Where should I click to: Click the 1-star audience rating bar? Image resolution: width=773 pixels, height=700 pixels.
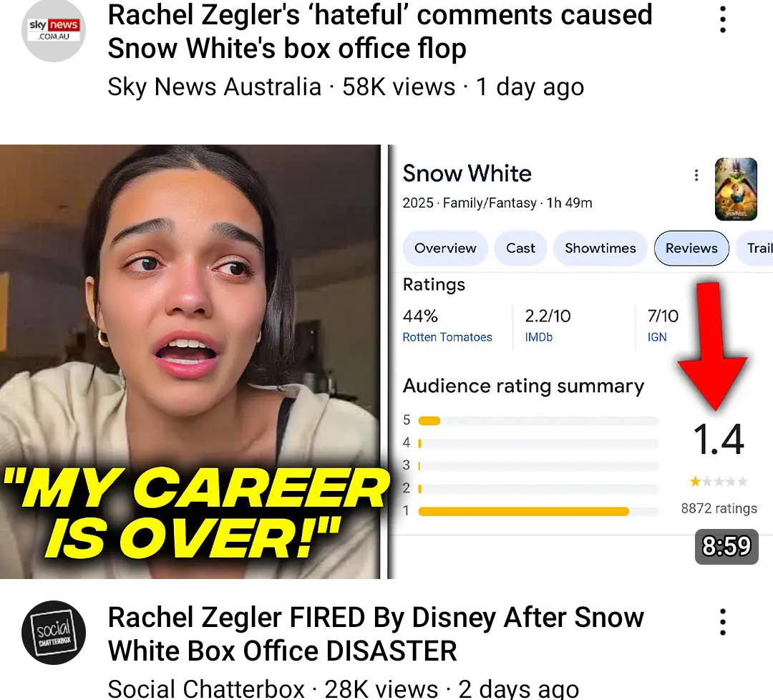coord(538,511)
